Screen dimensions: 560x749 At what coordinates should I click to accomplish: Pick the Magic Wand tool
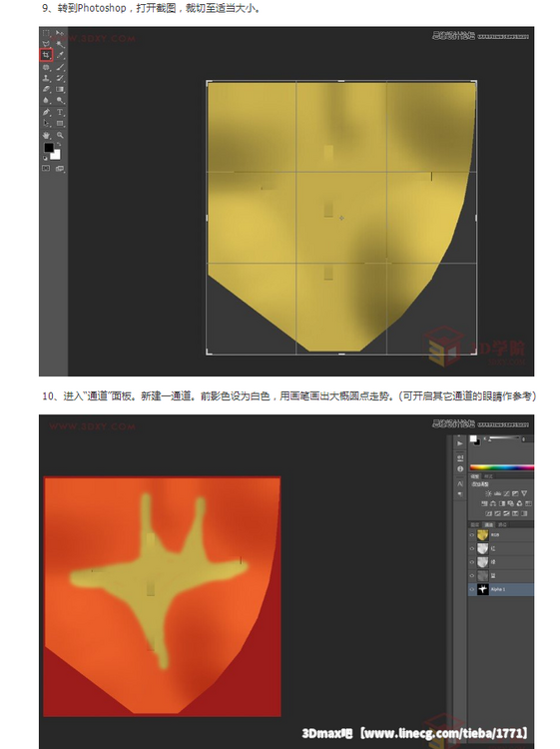60,44
